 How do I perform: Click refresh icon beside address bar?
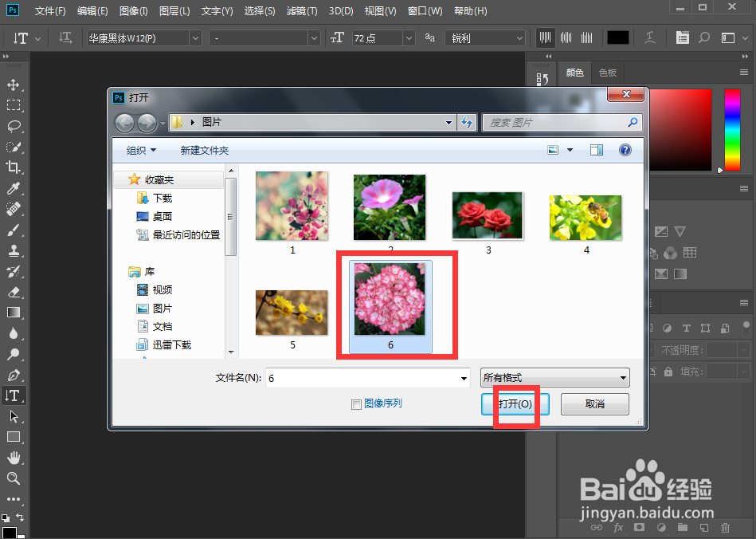coord(466,123)
